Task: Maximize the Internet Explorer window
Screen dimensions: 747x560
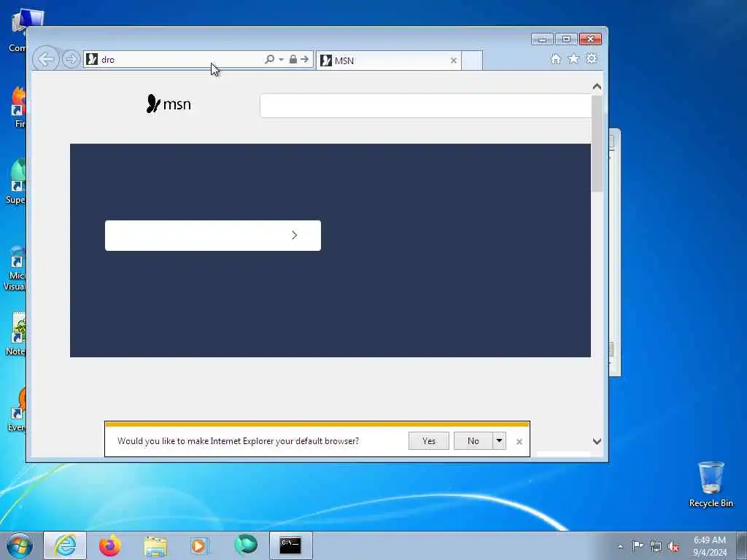Action: point(566,39)
